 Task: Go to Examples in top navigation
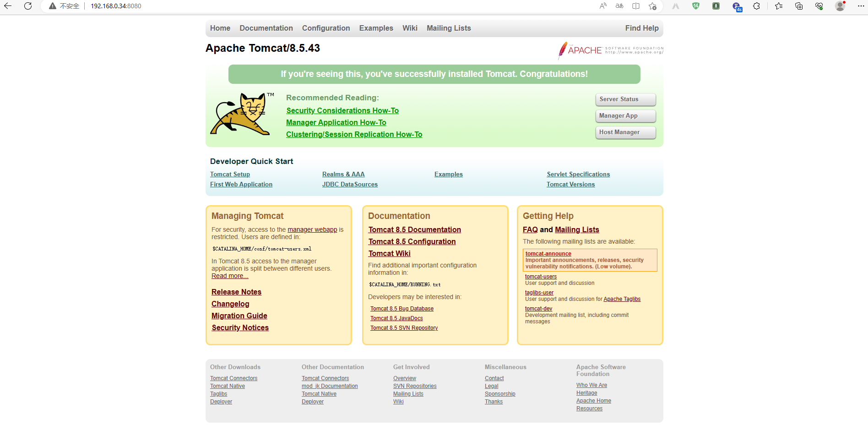click(x=376, y=28)
